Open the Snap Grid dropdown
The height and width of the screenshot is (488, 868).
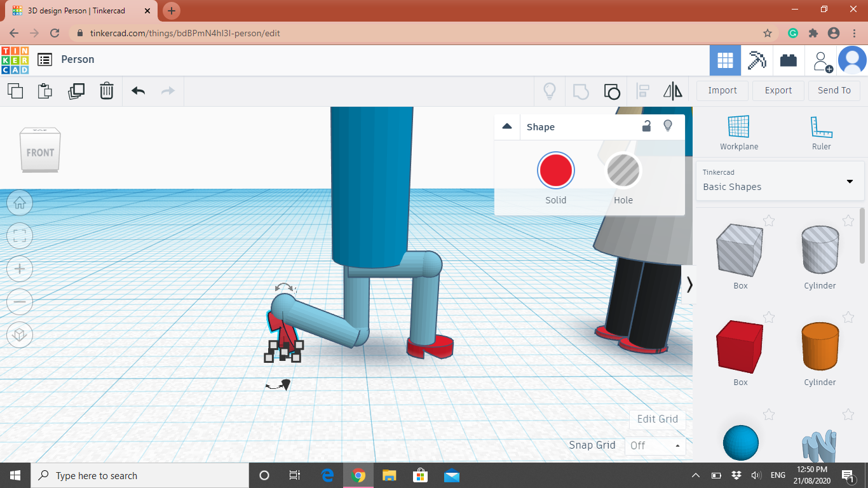(x=655, y=445)
